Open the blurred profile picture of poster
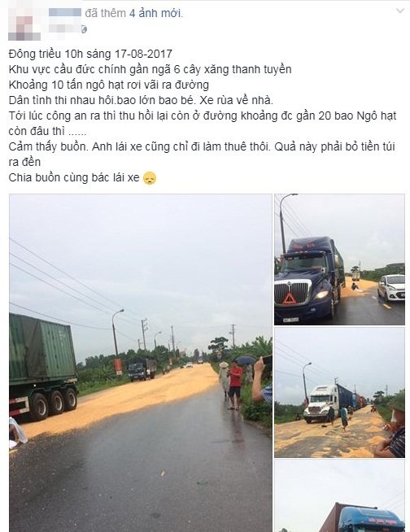The width and height of the screenshot is (410, 532). click(x=24, y=21)
